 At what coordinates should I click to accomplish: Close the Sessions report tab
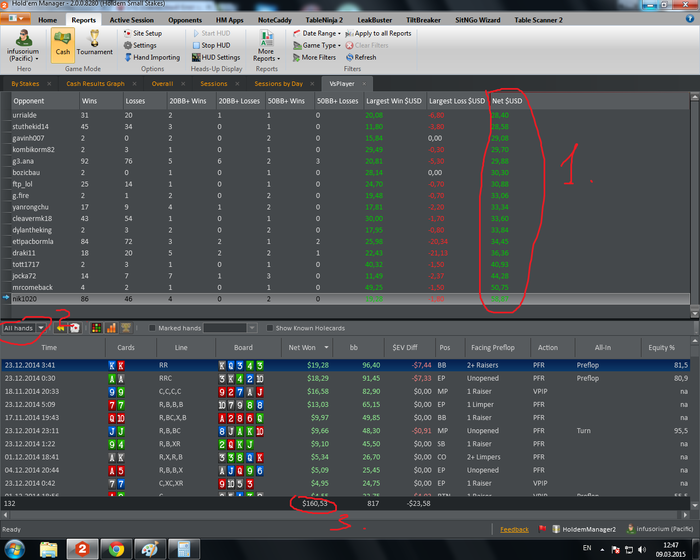point(237,84)
